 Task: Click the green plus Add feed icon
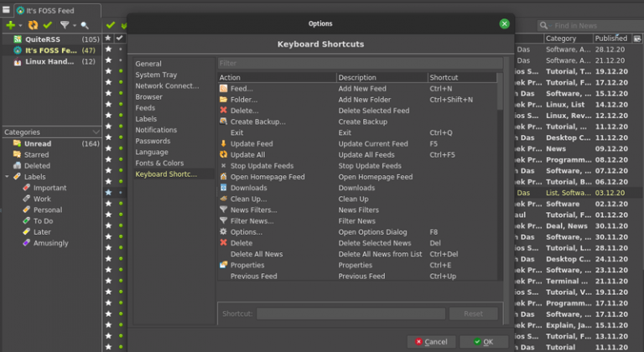pos(10,25)
